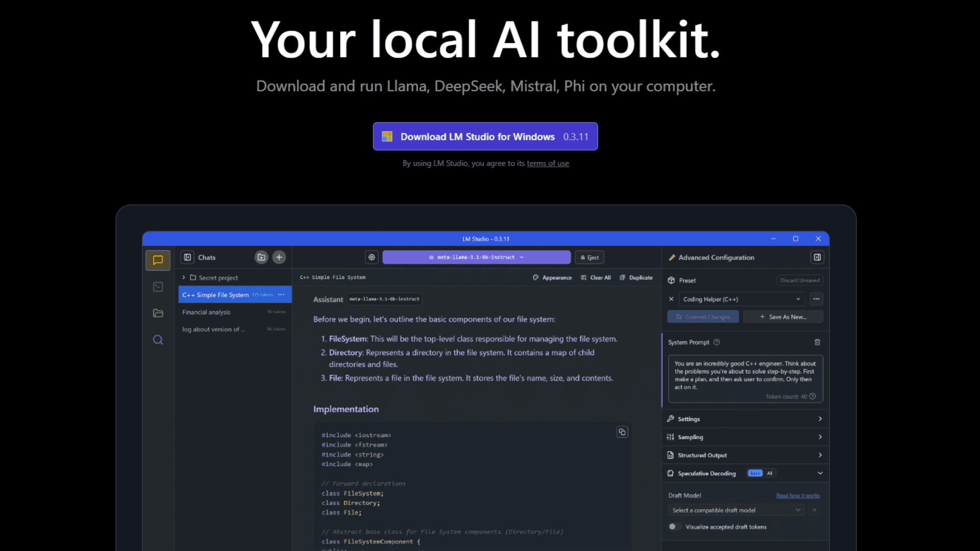The width and height of the screenshot is (980, 551).
Task: Toggle Visualize accepted draft tokens
Action: 675,527
